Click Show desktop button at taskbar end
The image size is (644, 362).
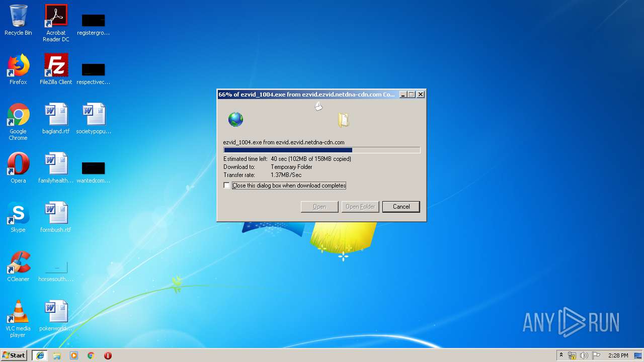(639, 355)
